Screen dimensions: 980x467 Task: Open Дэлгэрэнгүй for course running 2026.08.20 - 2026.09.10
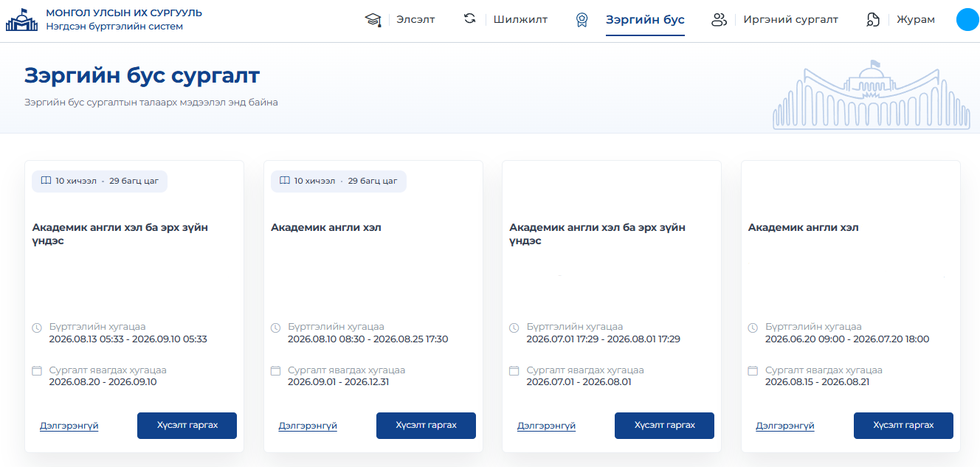[69, 426]
